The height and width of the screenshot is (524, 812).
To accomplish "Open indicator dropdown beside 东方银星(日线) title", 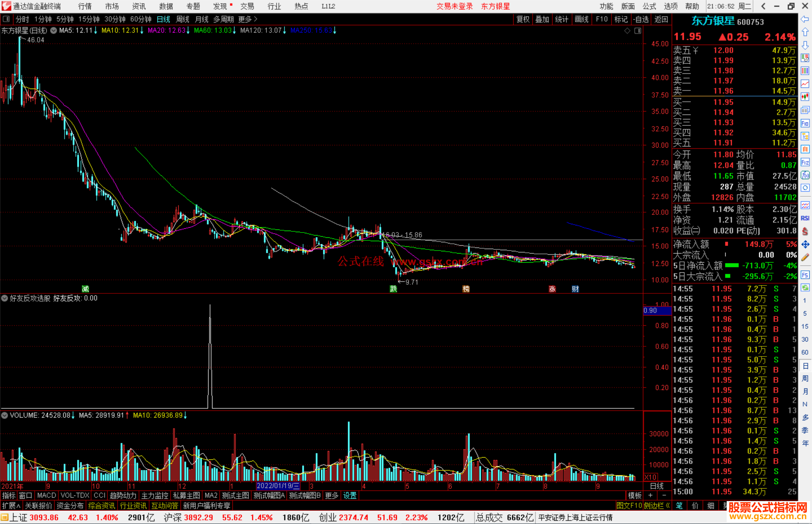I will pos(54,31).
